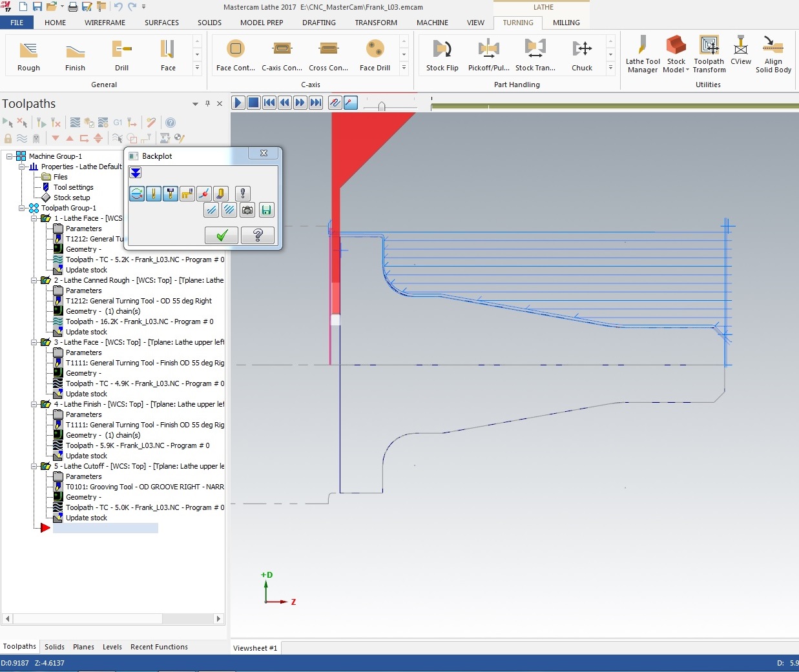Toggle the display tool option in Backplot
799x672 pixels.
pos(154,194)
